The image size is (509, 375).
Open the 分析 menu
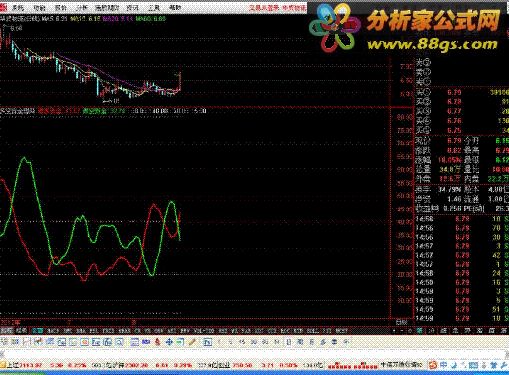tap(82, 7)
